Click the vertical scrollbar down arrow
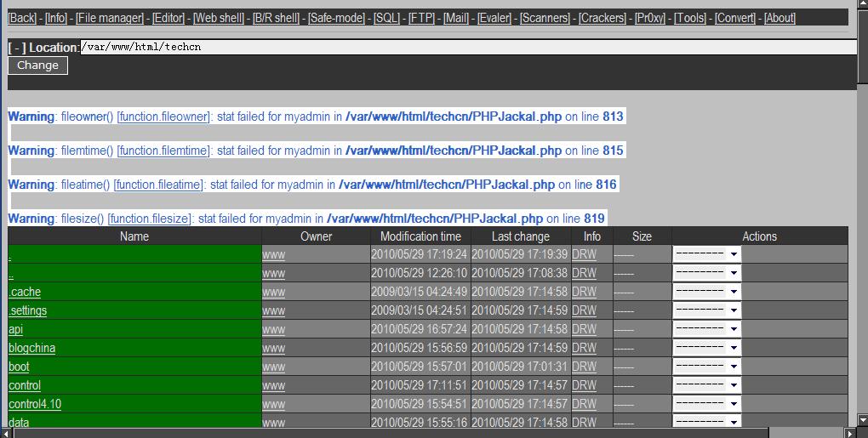Viewport: 868px width, 438px height. 861,421
